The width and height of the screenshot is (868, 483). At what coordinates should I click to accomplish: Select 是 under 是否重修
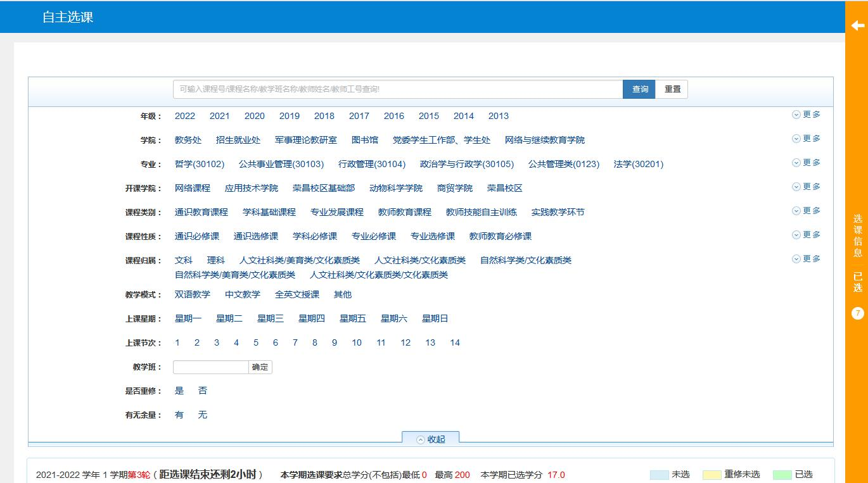(179, 391)
